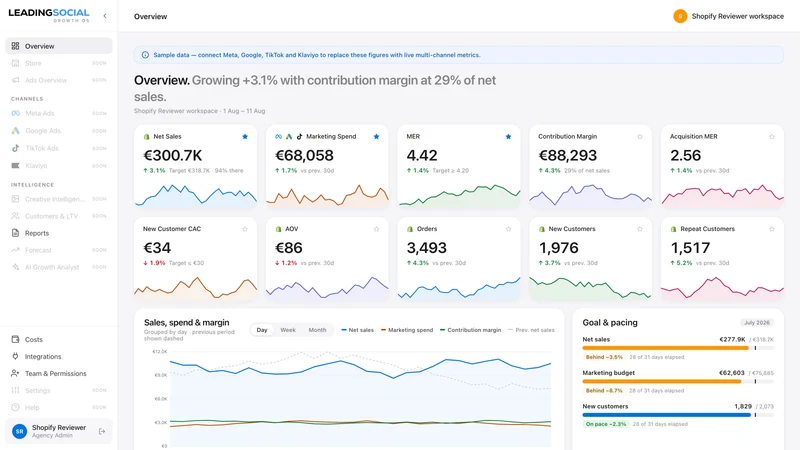Select the Day grouping tab
Screen dimensions: 800x450
point(262,330)
